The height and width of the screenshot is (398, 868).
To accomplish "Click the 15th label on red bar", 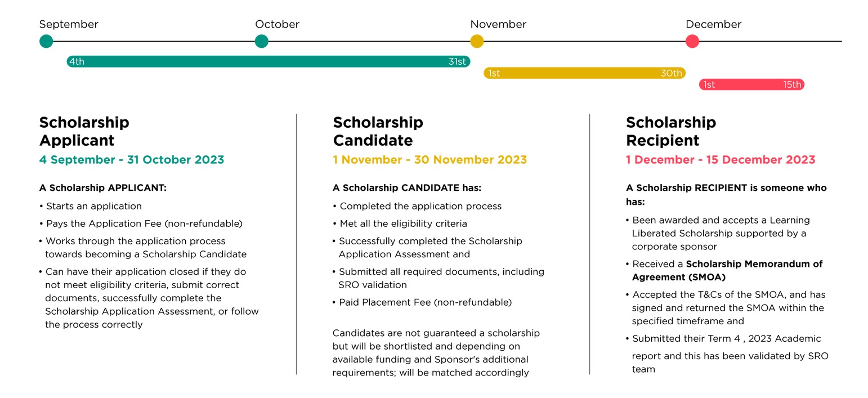I will pyautogui.click(x=791, y=84).
